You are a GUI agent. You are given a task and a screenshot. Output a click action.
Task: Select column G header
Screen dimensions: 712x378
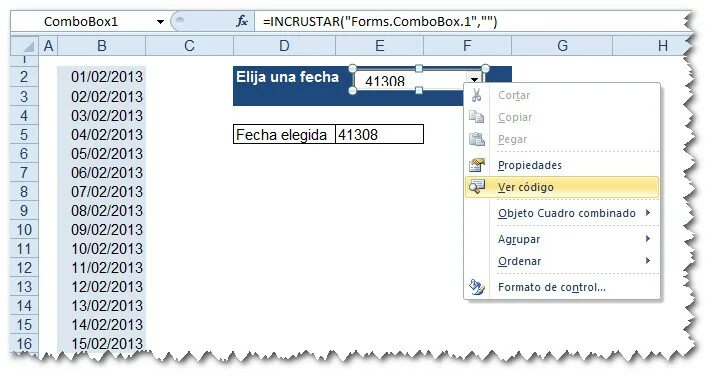(562, 45)
